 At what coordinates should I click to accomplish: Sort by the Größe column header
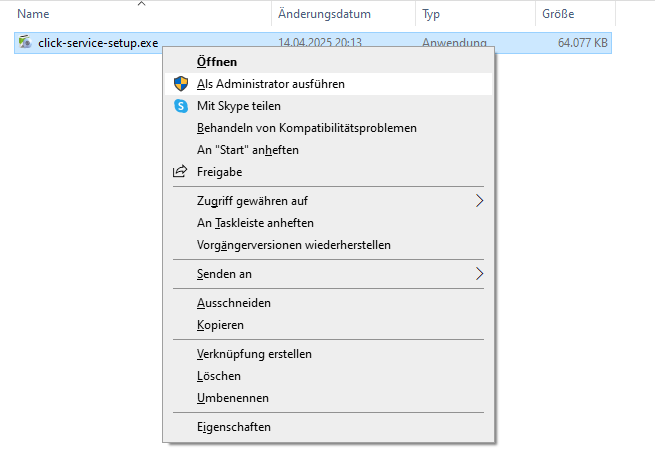pos(575,14)
